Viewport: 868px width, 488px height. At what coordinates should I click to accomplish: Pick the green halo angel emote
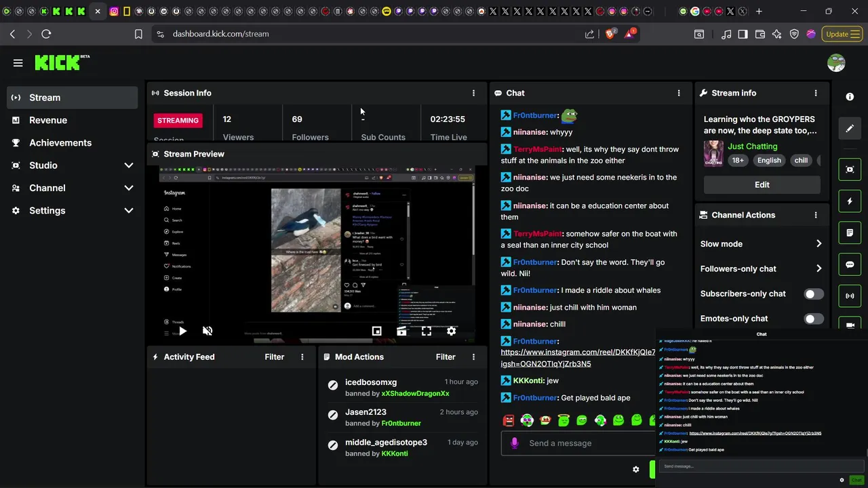564,420
